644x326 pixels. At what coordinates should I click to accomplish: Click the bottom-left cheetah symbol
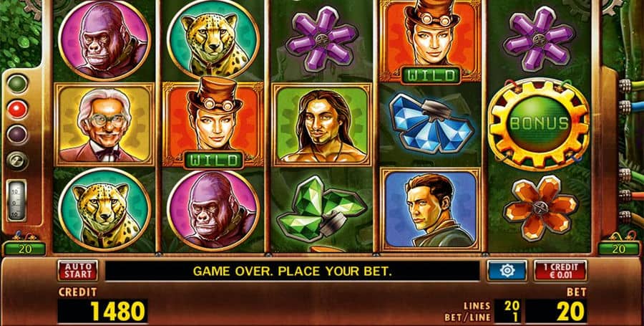(x=104, y=208)
